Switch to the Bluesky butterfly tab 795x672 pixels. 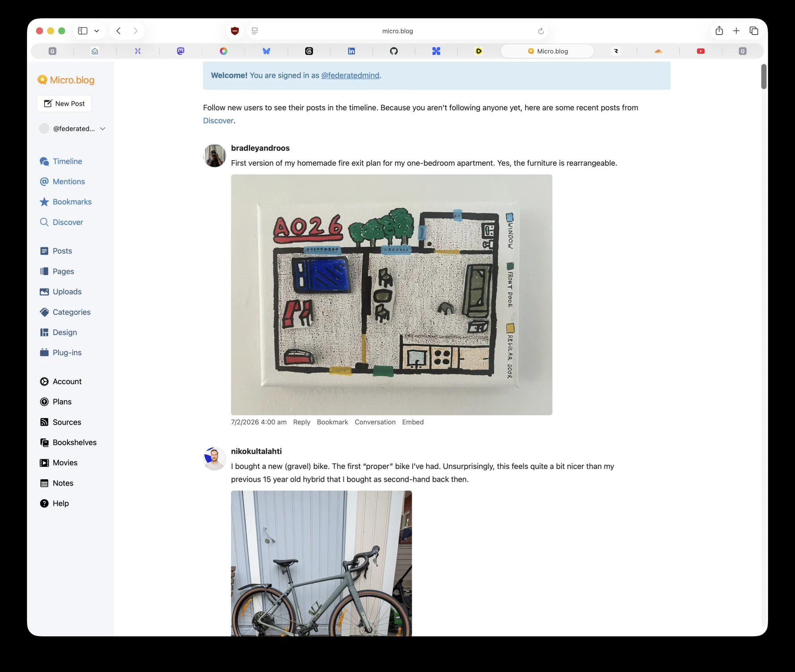click(266, 51)
